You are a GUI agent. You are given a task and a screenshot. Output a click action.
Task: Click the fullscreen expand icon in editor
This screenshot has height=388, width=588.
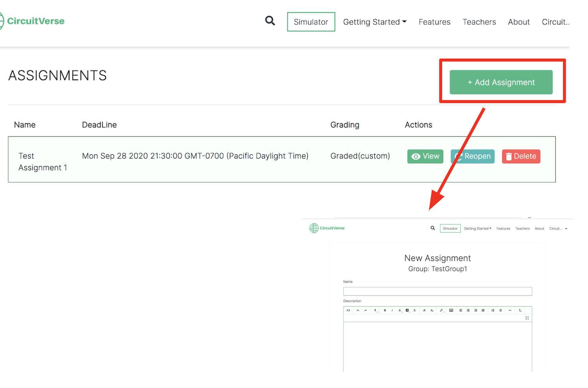click(x=527, y=318)
